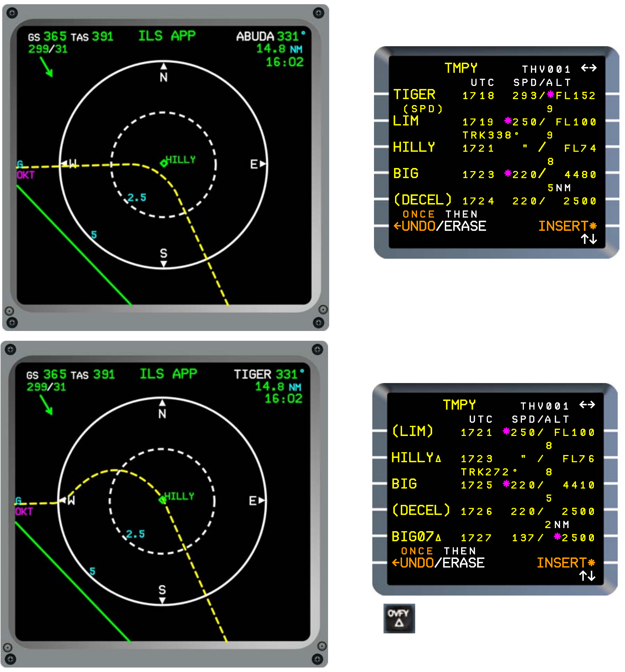Click the ILS APP label on upper ND

(x=167, y=36)
